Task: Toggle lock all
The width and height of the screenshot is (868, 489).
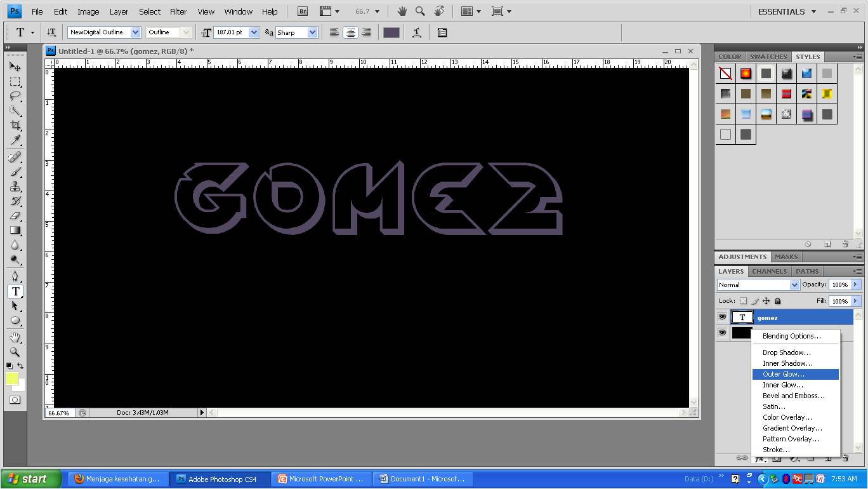Action: tap(778, 301)
